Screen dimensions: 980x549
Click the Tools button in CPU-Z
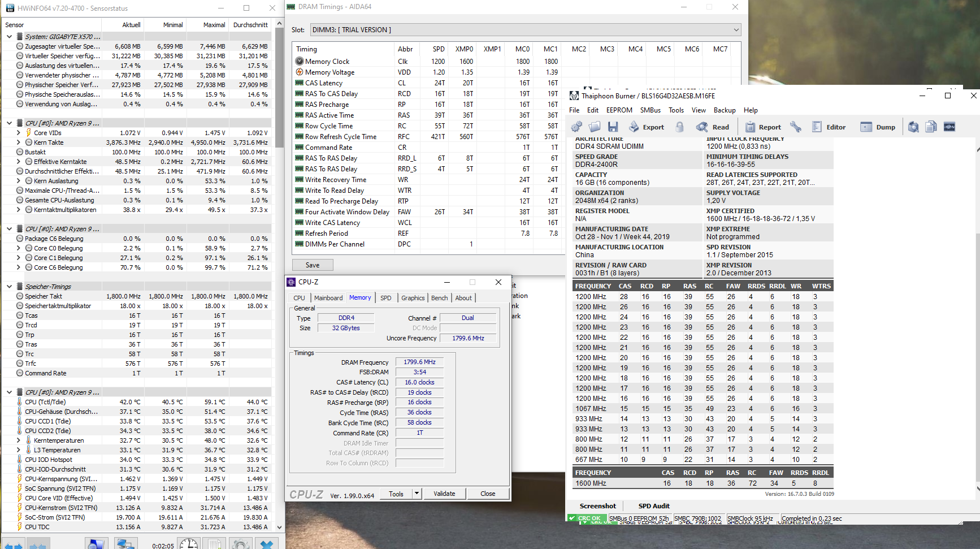pos(396,494)
